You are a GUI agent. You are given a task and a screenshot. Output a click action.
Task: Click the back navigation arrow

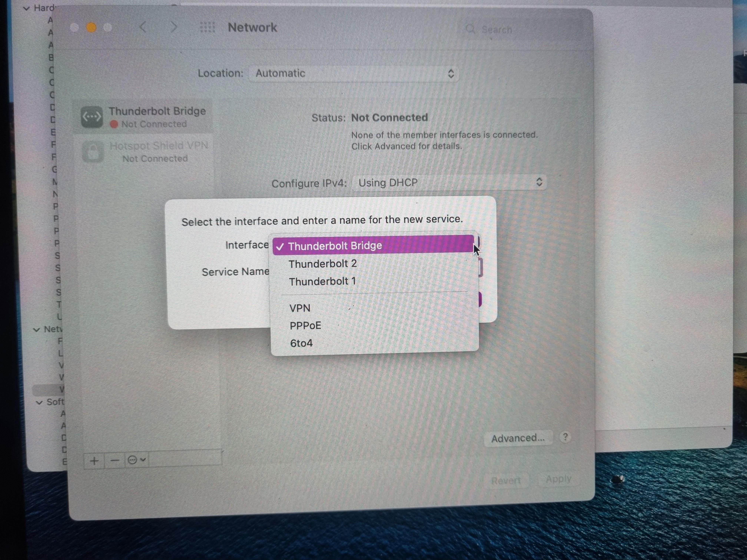(143, 27)
